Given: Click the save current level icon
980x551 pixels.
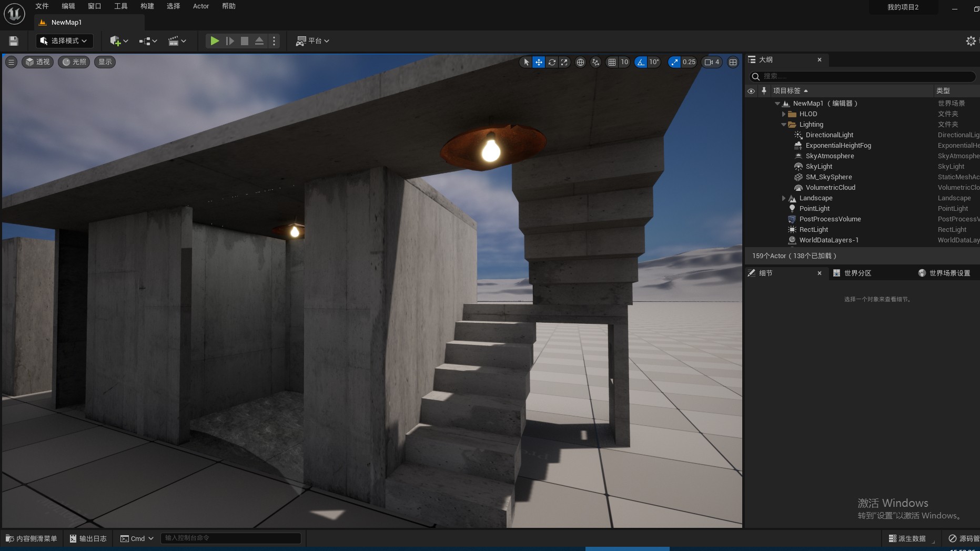Looking at the screenshot, I should (x=14, y=41).
